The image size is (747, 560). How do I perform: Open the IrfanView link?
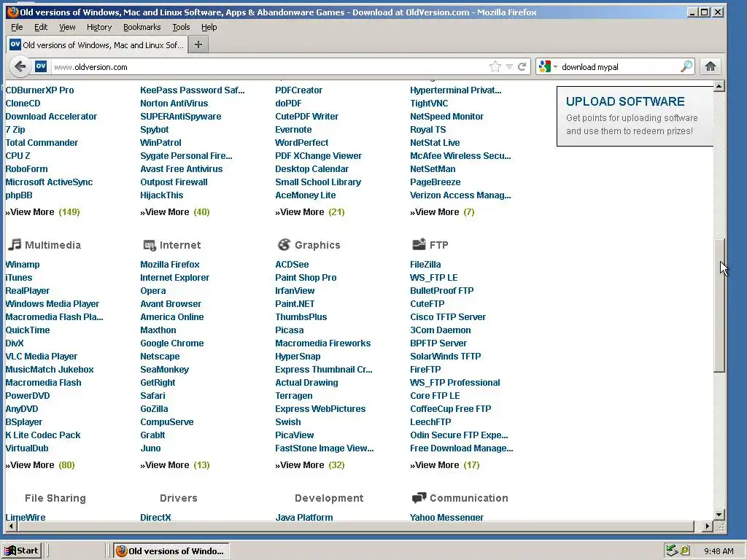tap(295, 290)
